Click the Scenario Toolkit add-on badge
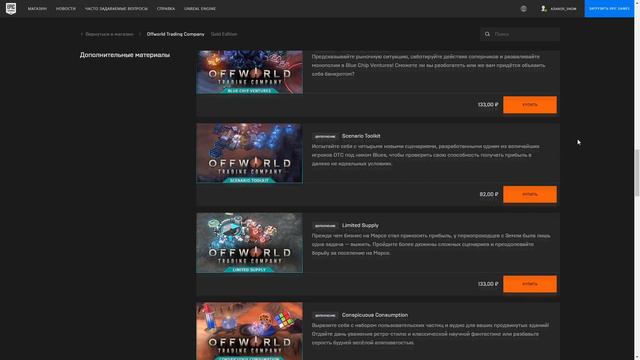The height and width of the screenshot is (360, 640). [x=325, y=136]
